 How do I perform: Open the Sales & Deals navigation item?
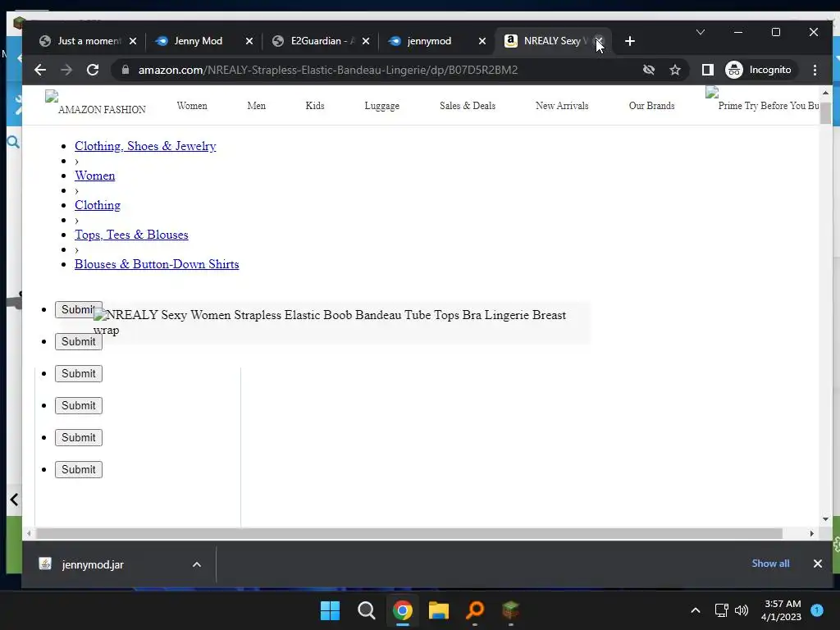pyautogui.click(x=468, y=106)
